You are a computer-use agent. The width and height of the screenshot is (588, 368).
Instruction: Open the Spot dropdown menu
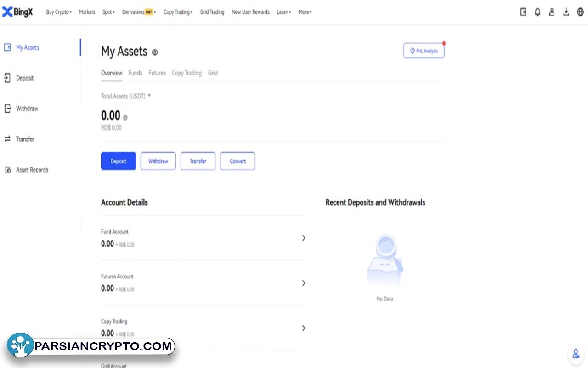click(x=108, y=12)
